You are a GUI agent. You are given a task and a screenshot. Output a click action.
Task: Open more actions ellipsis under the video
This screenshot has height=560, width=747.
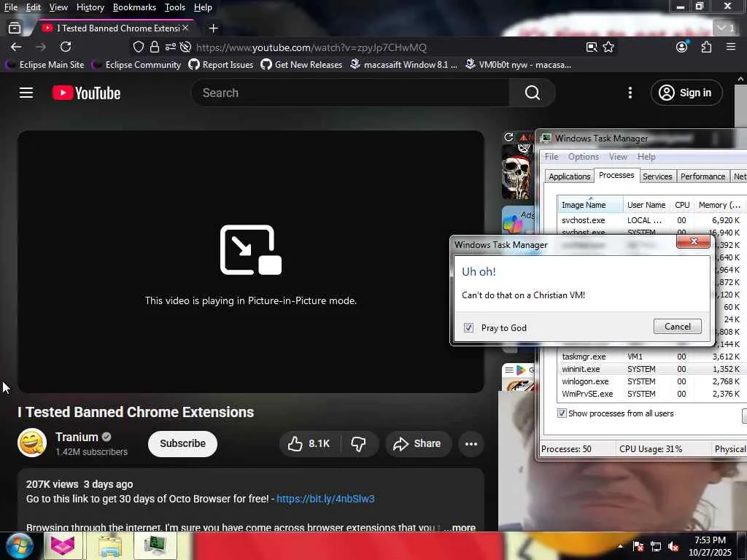(471, 444)
